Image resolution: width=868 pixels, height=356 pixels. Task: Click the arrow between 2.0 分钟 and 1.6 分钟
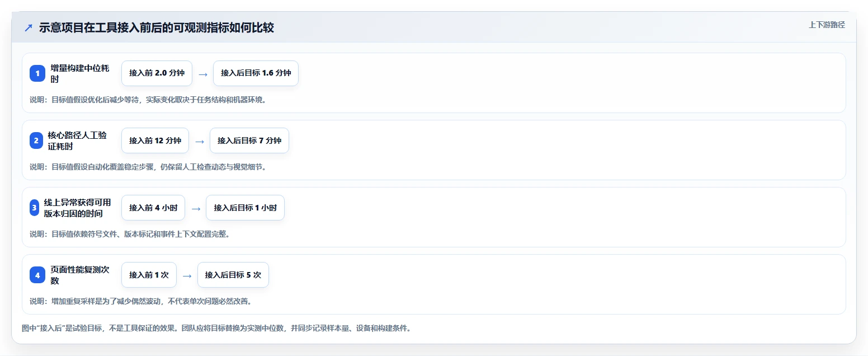pos(203,74)
